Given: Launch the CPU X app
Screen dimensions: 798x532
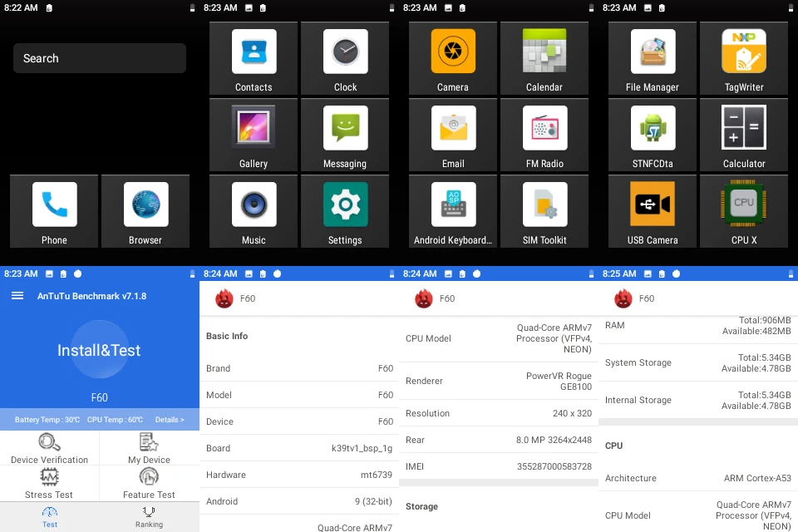Looking at the screenshot, I should [744, 211].
